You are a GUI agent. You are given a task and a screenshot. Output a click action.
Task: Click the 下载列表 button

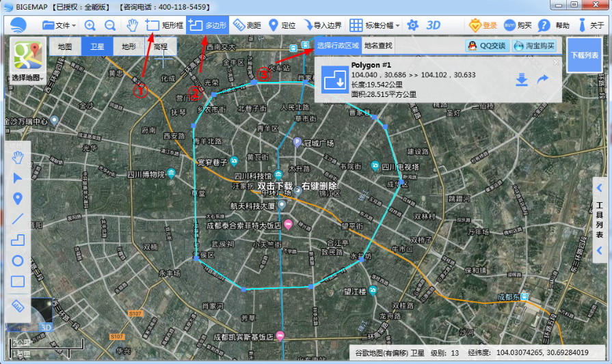(x=585, y=55)
